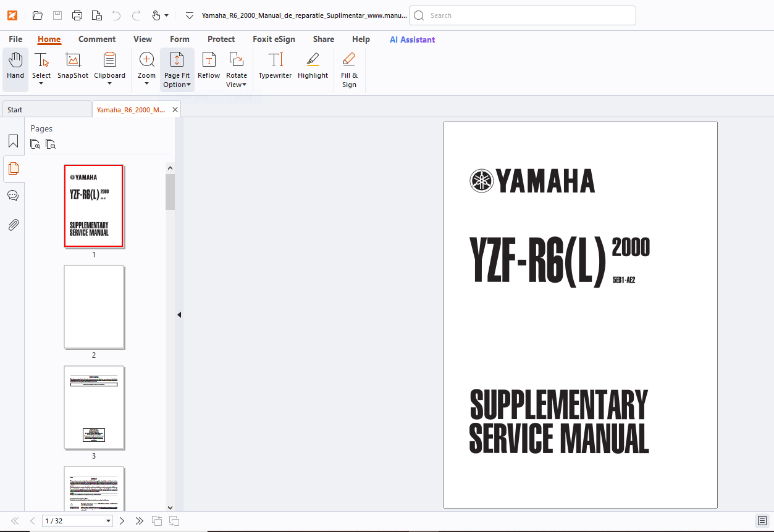Click the Save disk icon
This screenshot has height=532, width=774.
tap(57, 15)
